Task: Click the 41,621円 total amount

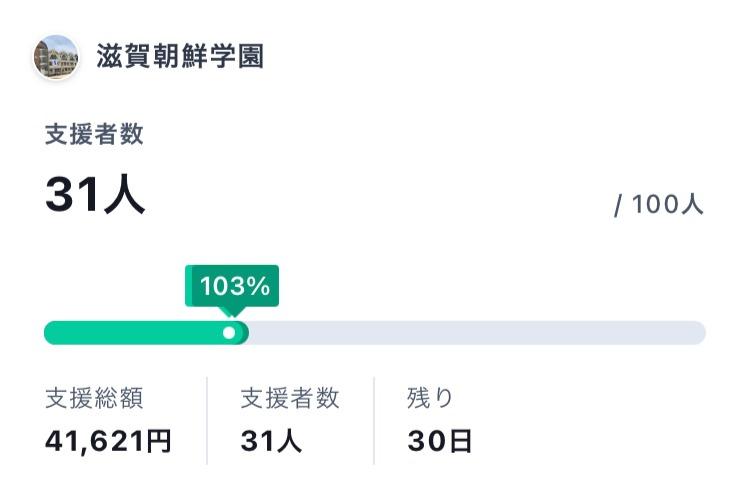Action: 108,441
